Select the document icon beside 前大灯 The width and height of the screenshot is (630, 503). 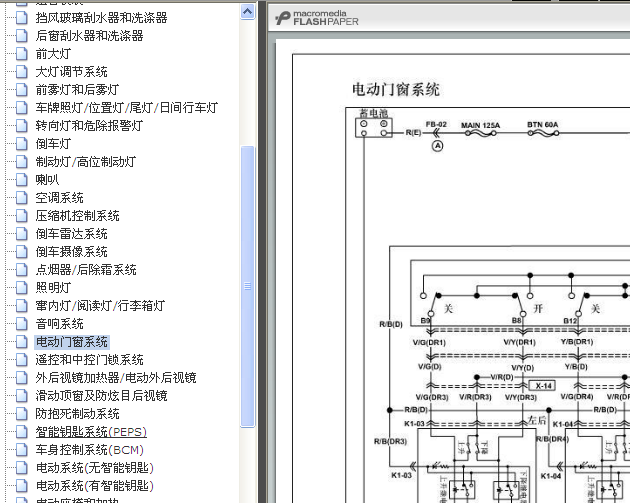point(22,54)
